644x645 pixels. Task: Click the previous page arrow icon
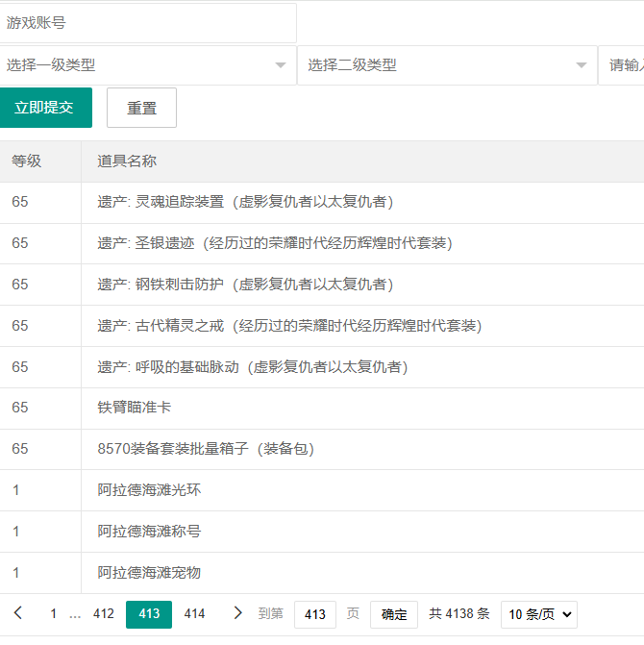(18, 613)
